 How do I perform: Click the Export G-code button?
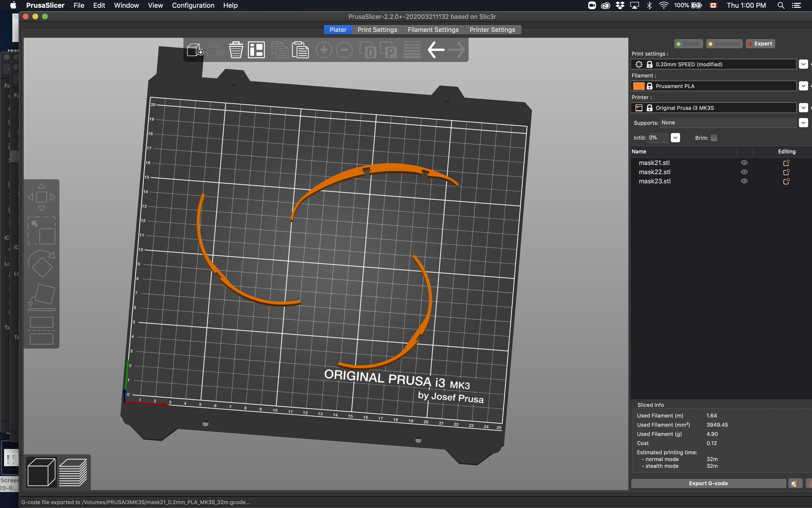(708, 484)
